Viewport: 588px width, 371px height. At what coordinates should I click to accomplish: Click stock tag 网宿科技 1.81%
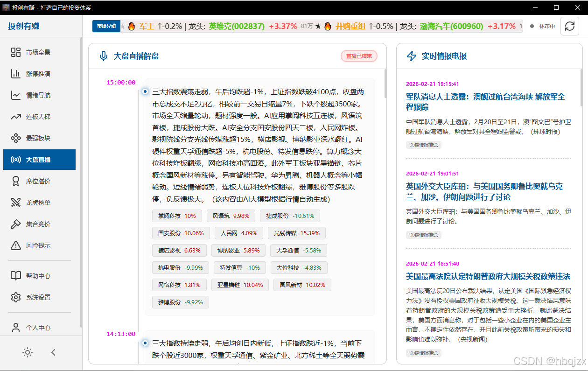click(x=179, y=285)
